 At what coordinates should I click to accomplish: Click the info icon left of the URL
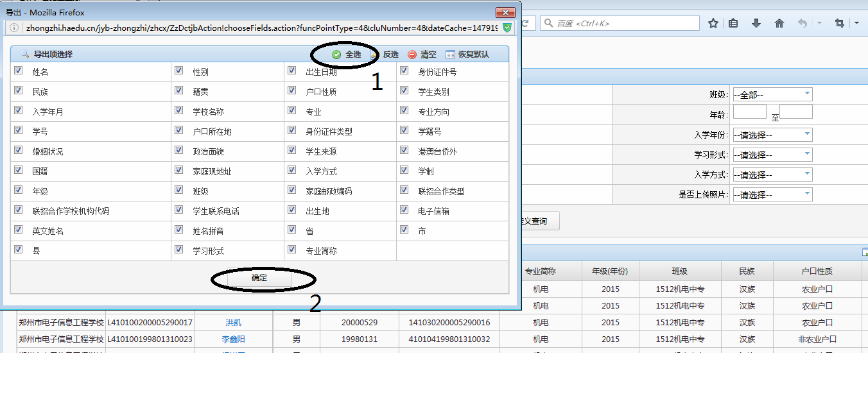tap(13, 28)
